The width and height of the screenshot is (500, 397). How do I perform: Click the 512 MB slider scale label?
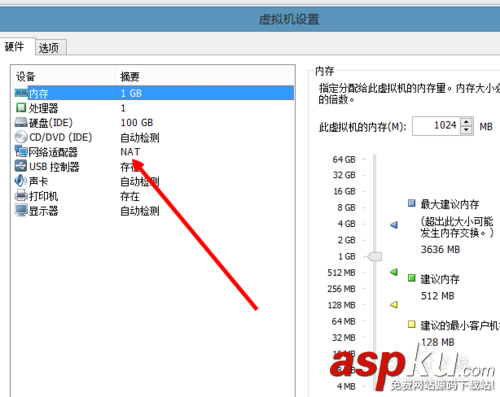(x=341, y=272)
